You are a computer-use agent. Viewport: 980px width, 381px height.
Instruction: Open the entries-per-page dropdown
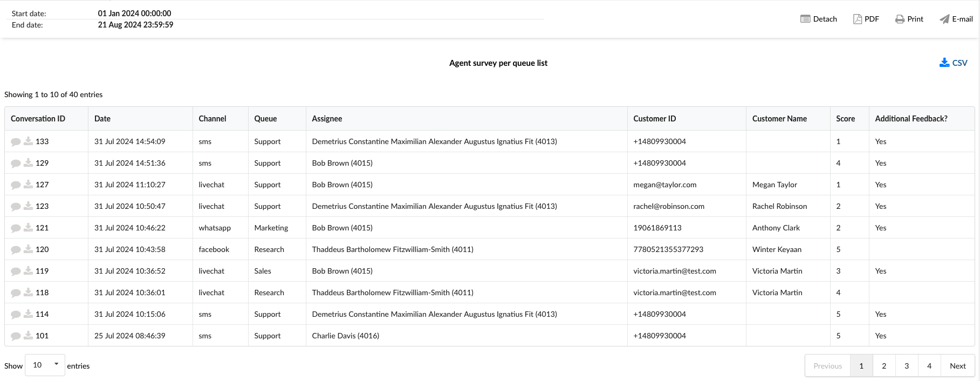tap(45, 365)
